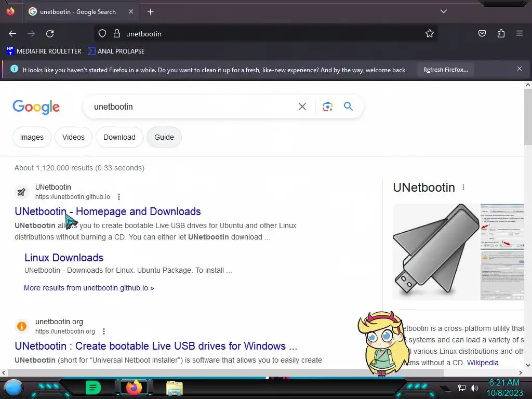Switch to Images results

pyautogui.click(x=32, y=137)
